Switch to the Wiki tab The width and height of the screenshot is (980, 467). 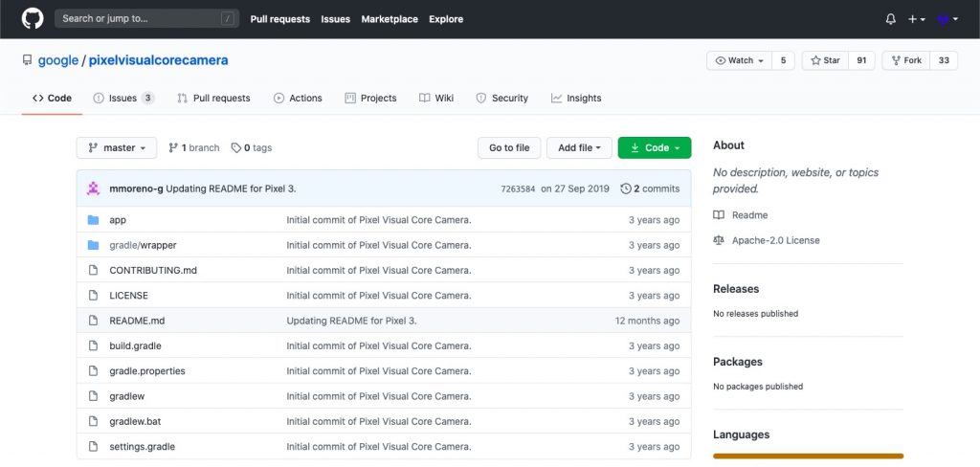[x=436, y=99]
